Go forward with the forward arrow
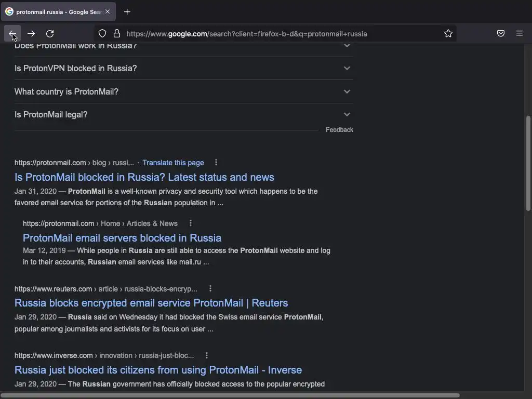This screenshot has height=399, width=532. click(31, 34)
